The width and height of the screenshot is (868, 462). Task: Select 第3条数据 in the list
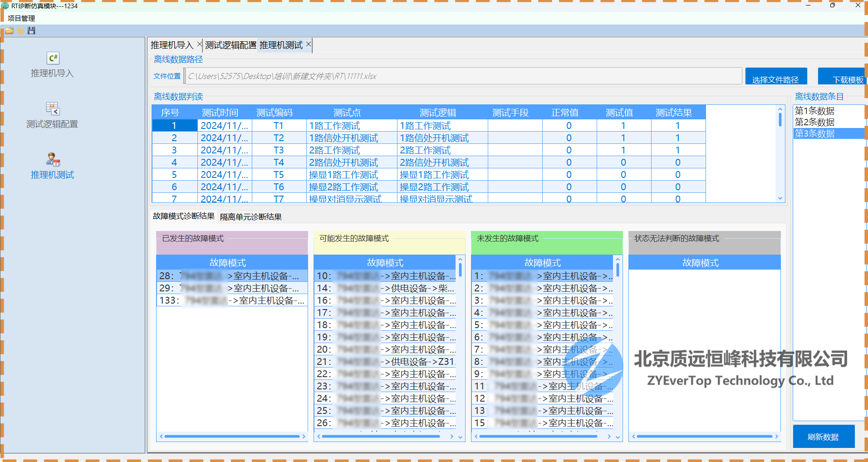pos(829,133)
